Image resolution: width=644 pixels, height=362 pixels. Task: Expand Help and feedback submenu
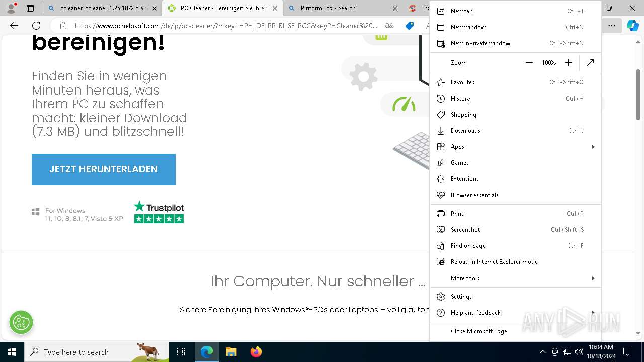click(515, 313)
